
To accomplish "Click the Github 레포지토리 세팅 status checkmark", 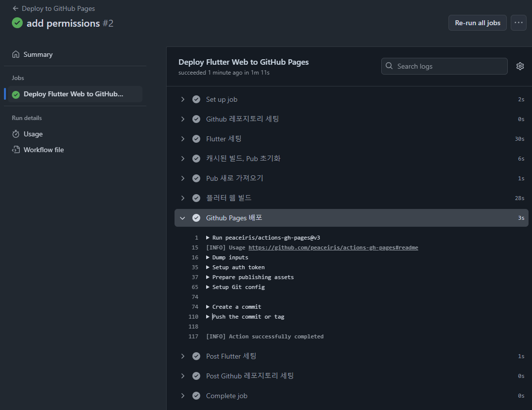I will point(196,119).
